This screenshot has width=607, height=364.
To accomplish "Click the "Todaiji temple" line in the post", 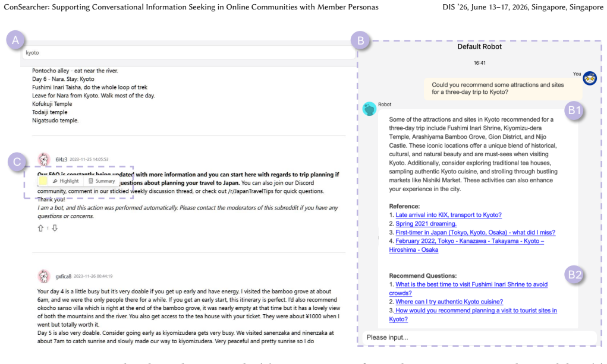I will point(50,112).
